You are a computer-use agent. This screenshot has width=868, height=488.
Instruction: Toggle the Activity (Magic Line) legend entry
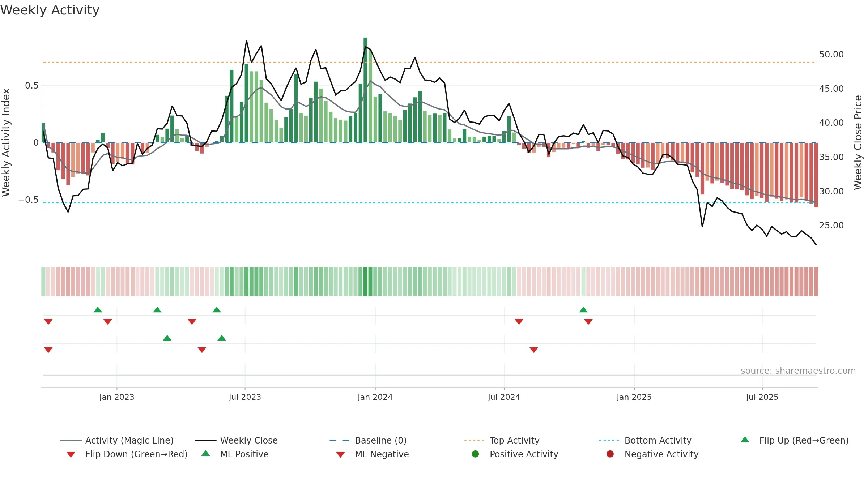click(x=117, y=440)
